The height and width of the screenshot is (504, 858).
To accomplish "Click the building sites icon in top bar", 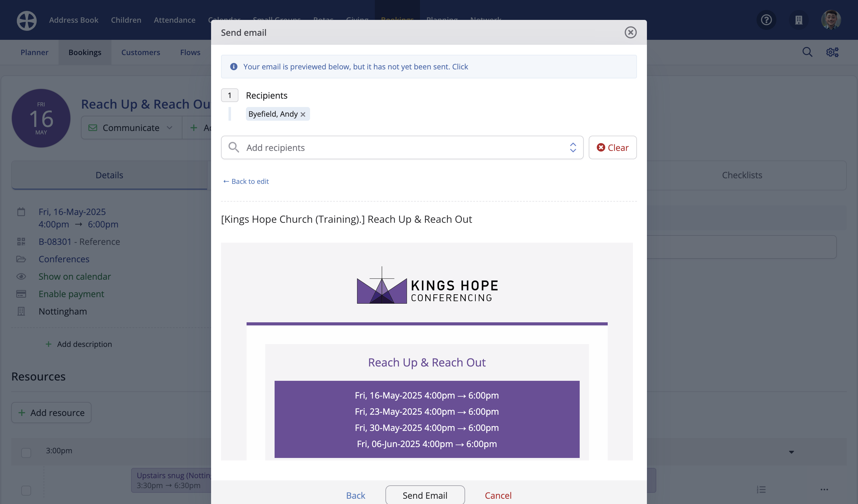I will (799, 20).
